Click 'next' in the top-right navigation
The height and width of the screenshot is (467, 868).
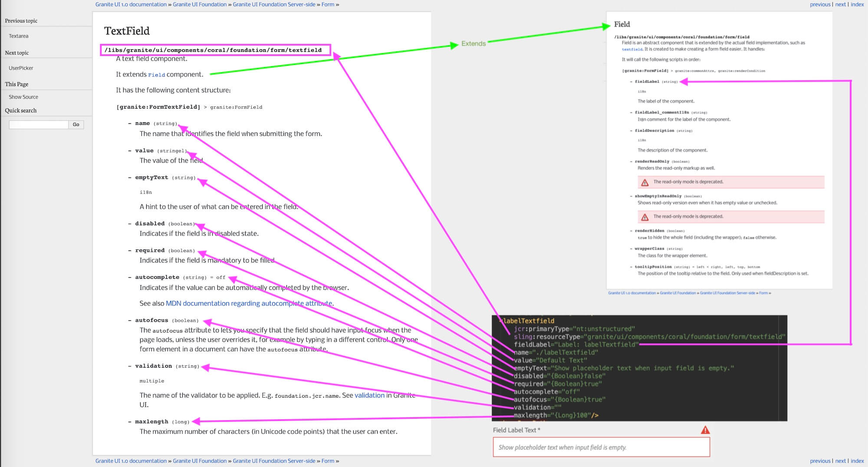tap(840, 4)
